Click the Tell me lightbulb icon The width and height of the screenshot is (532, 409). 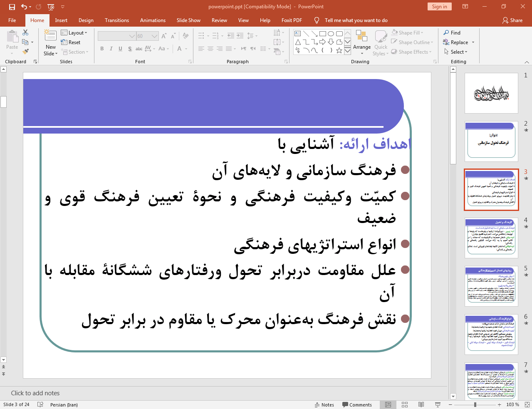pyautogui.click(x=317, y=20)
